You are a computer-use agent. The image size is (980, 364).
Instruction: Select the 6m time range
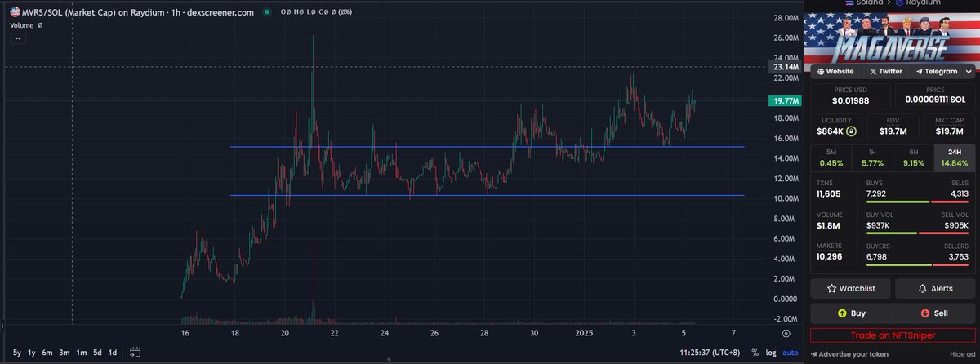coord(47,353)
